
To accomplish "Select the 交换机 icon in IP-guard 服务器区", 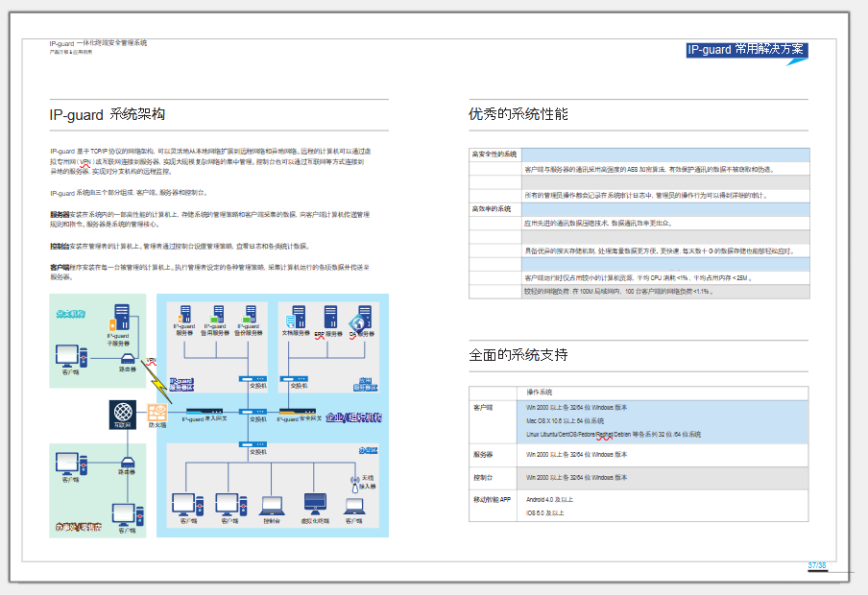I will [x=253, y=379].
